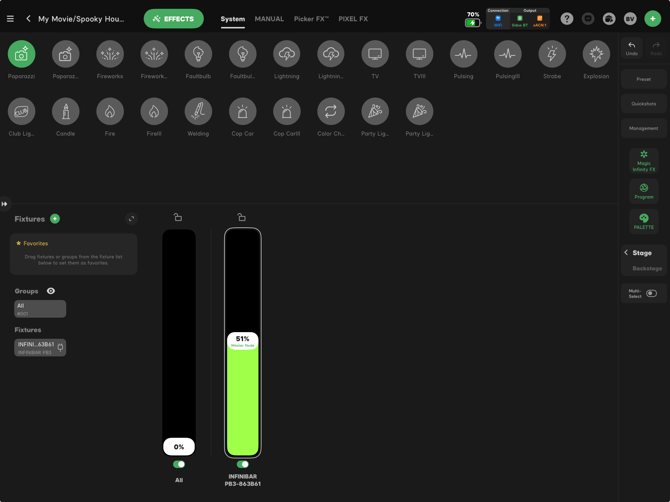This screenshot has width=670, height=502.
Task: Toggle the All group power switch
Action: [179, 464]
